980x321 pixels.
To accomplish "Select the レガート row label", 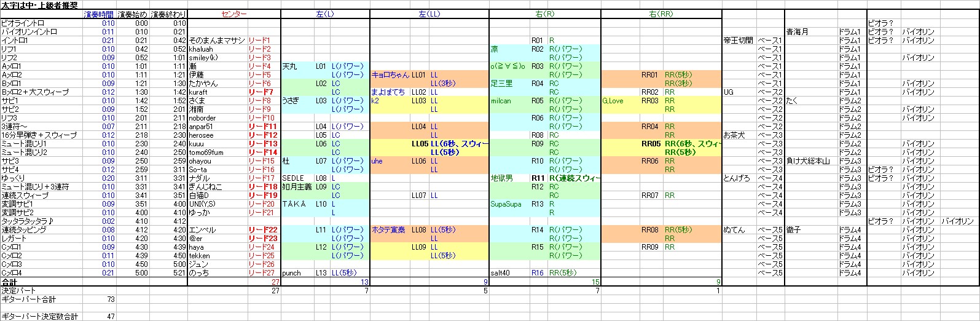I will tap(42, 238).
